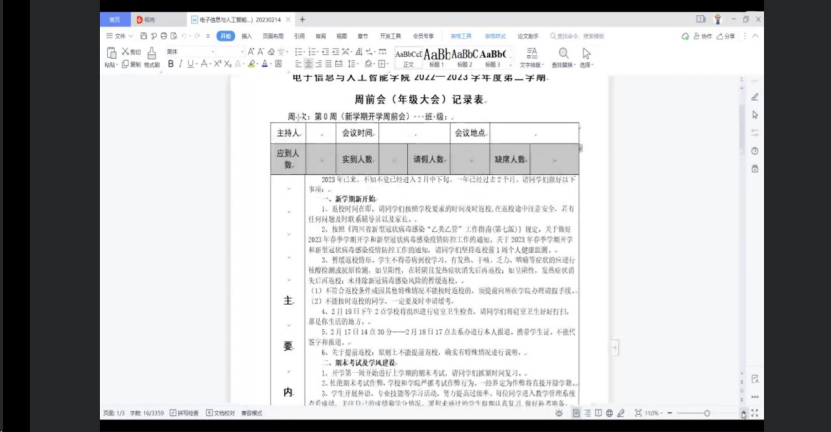Open the bullet list dropdown

pos(303,51)
